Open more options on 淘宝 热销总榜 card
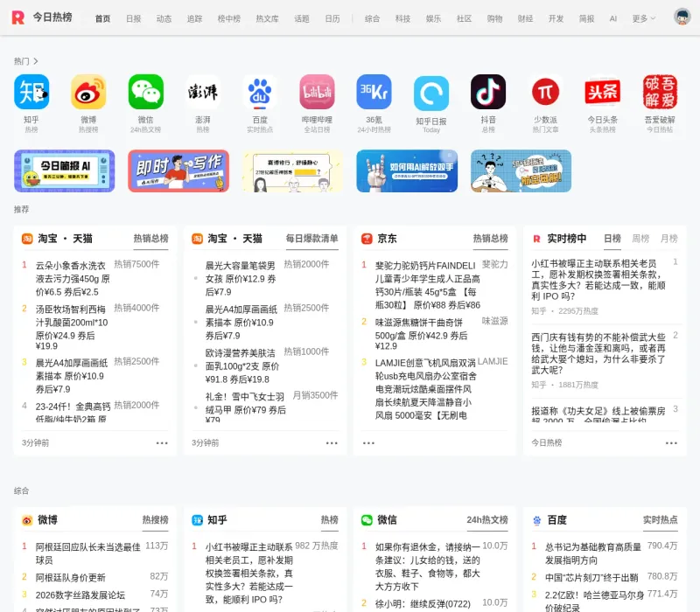This screenshot has height=612, width=700. point(162,443)
